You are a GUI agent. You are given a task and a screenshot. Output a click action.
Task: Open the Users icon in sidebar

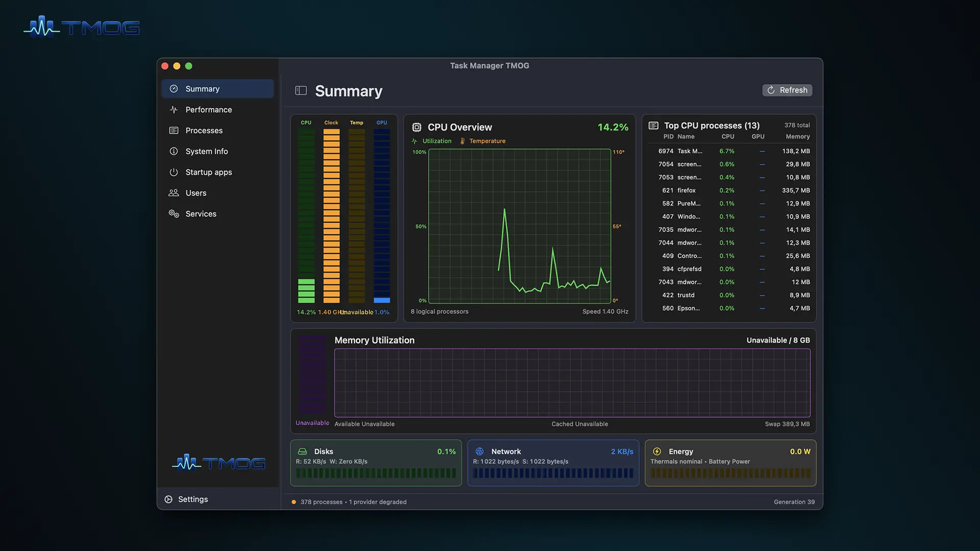174,193
